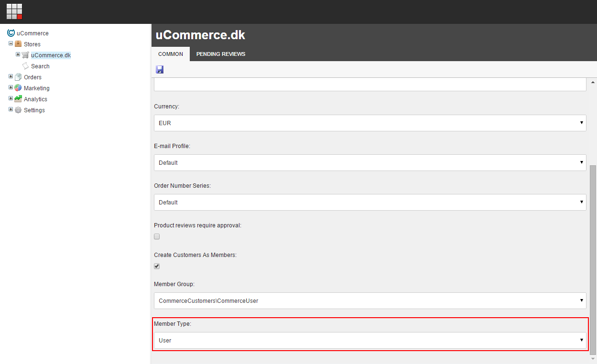Select the uCommerce root tree item
This screenshot has width=597, height=364.
coord(33,33)
